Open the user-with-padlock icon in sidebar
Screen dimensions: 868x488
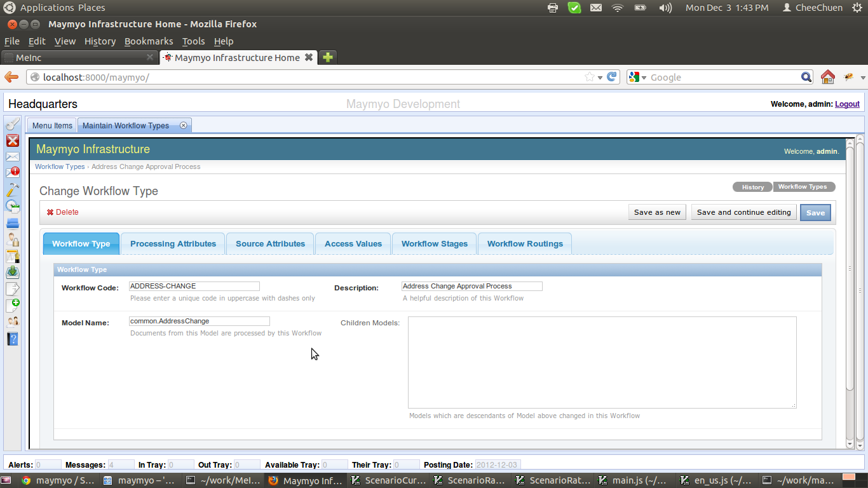pos(12,240)
